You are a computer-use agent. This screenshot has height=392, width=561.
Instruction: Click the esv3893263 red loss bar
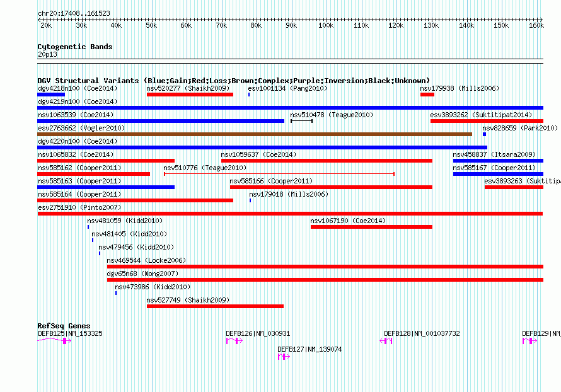[514, 187]
